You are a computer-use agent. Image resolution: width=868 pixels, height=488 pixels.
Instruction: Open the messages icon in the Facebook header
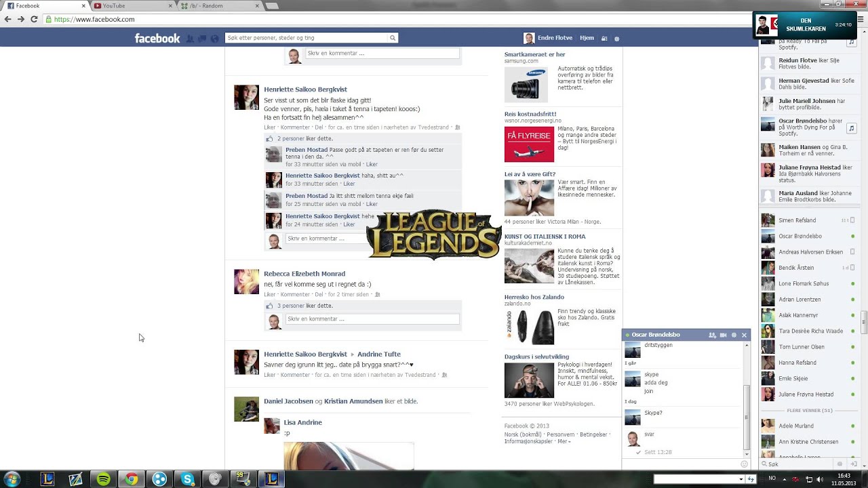click(202, 39)
